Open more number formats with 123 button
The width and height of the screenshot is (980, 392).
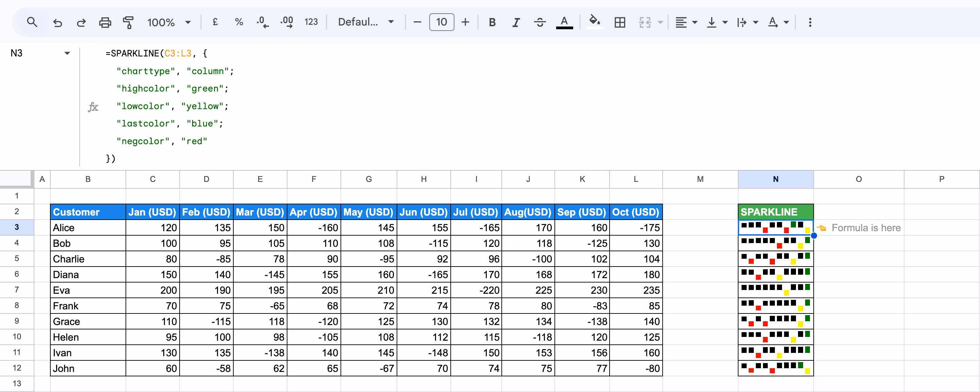pos(311,22)
